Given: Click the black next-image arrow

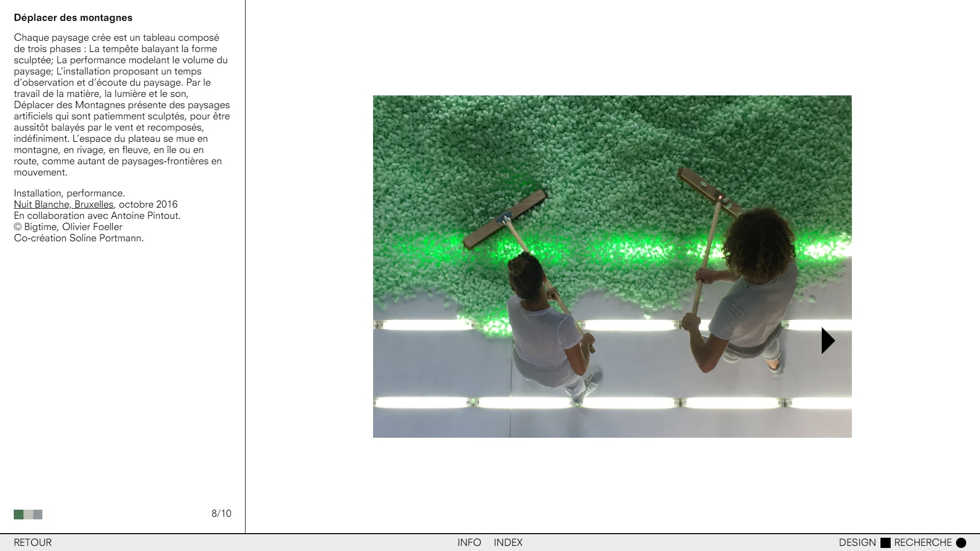Looking at the screenshot, I should point(827,341).
